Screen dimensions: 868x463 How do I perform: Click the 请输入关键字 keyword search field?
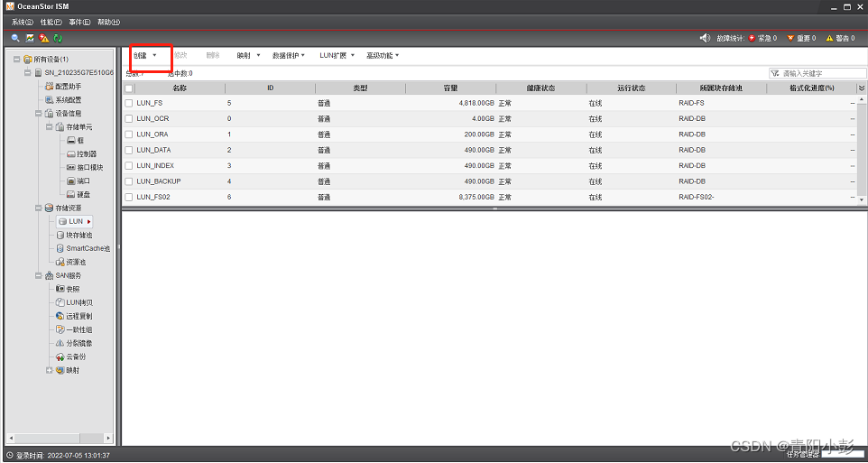coord(817,73)
